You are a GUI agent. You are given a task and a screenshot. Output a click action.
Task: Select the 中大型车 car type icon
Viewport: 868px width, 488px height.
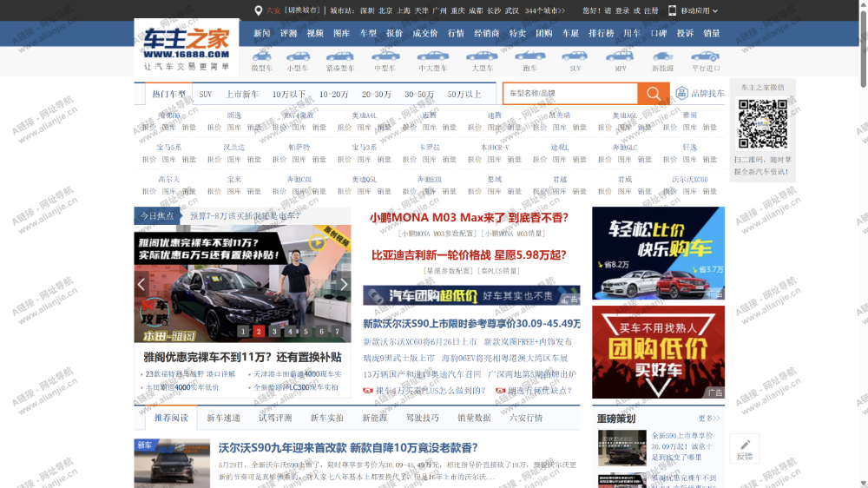(433, 56)
